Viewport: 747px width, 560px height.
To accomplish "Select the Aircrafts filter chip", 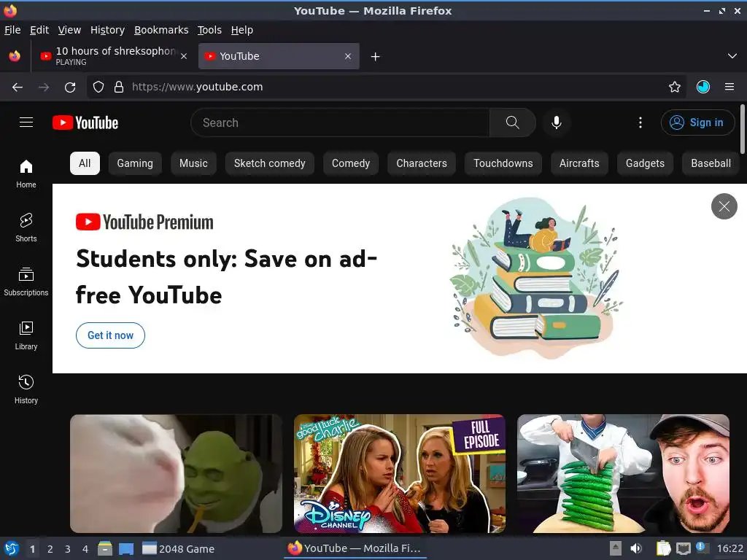I will (579, 163).
